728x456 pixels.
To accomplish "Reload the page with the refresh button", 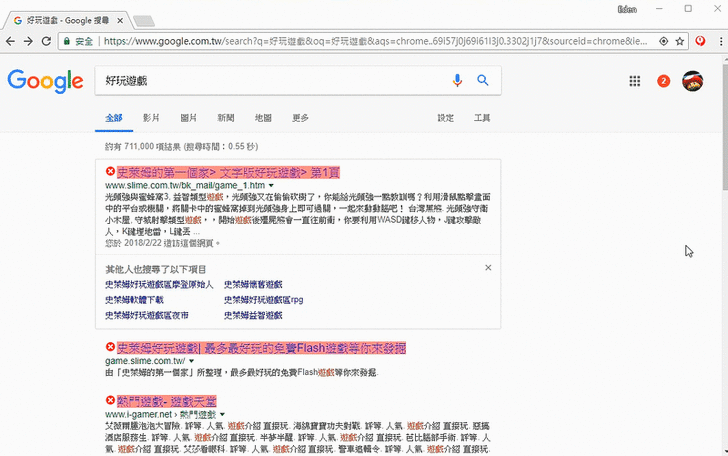I will (46, 41).
